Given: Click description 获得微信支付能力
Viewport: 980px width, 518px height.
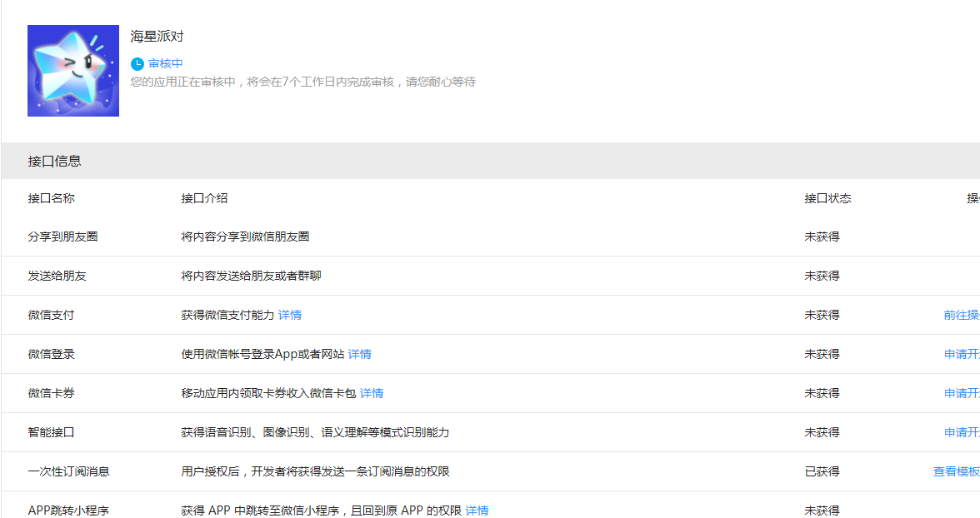Looking at the screenshot, I should (227, 315).
